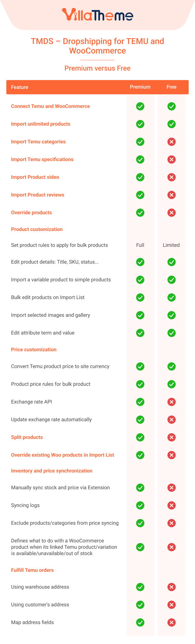Open the Connect Temu and WooCommerce feature
The width and height of the screenshot is (195, 644).
pyautogui.click(x=50, y=106)
